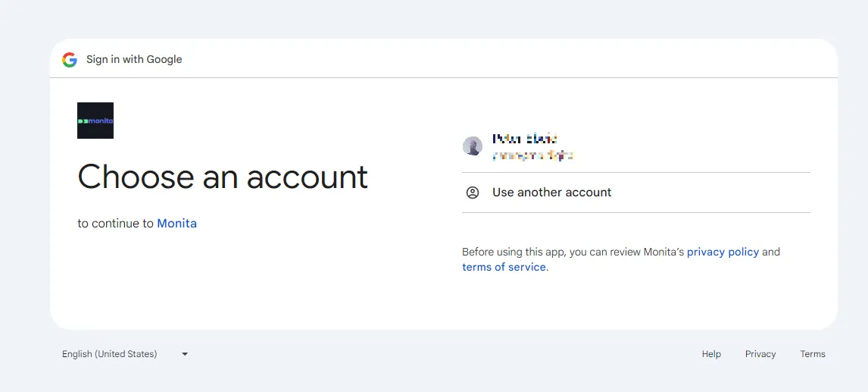Click the Sign in with Google header text

pyautogui.click(x=134, y=59)
